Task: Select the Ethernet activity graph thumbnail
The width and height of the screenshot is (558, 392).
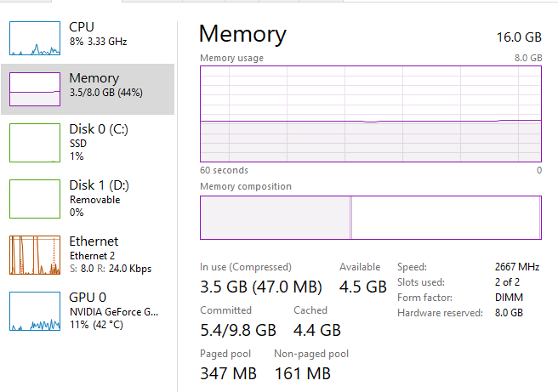Action: click(x=35, y=255)
